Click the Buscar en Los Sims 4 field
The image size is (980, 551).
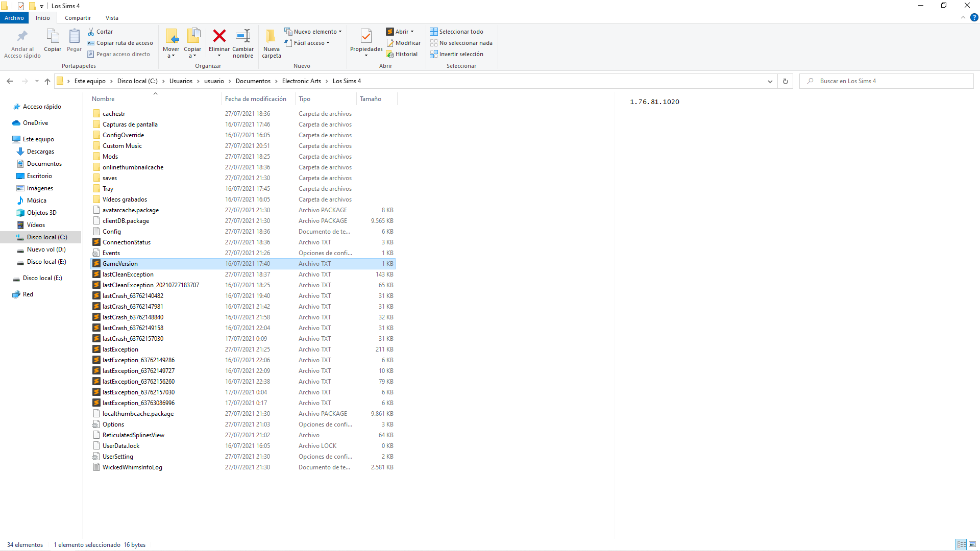pos(887,81)
